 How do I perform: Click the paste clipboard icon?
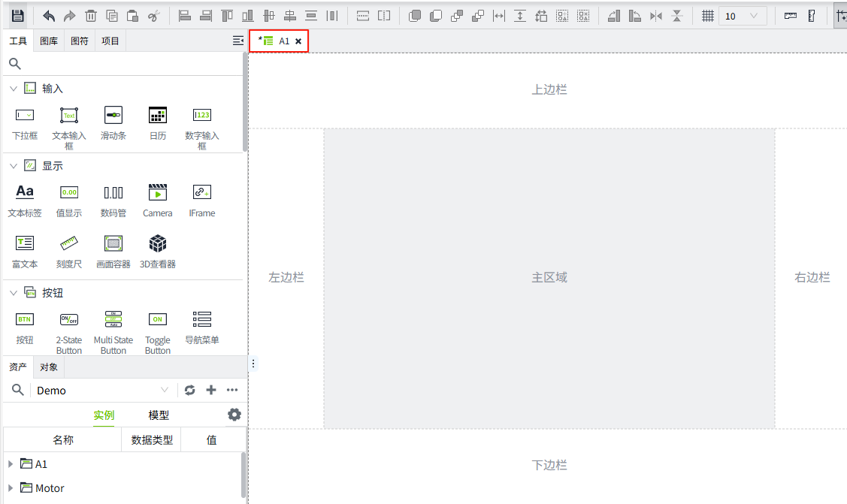point(132,16)
